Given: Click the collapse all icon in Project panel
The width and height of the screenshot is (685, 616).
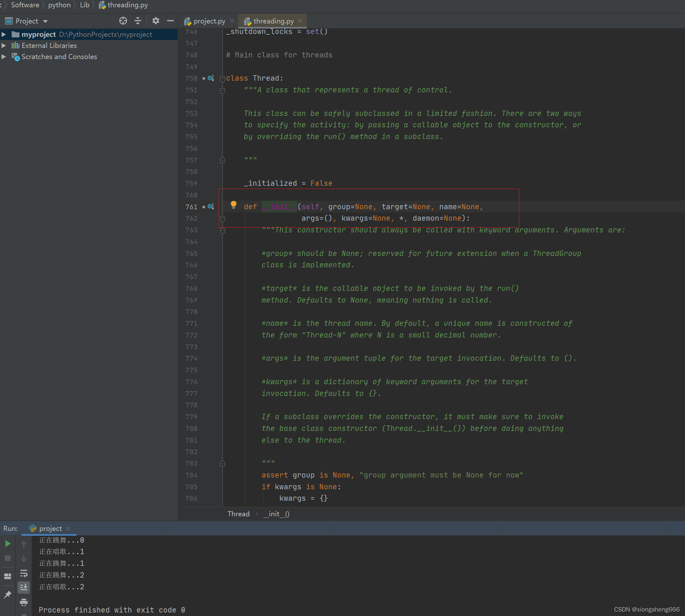Looking at the screenshot, I should point(138,21).
